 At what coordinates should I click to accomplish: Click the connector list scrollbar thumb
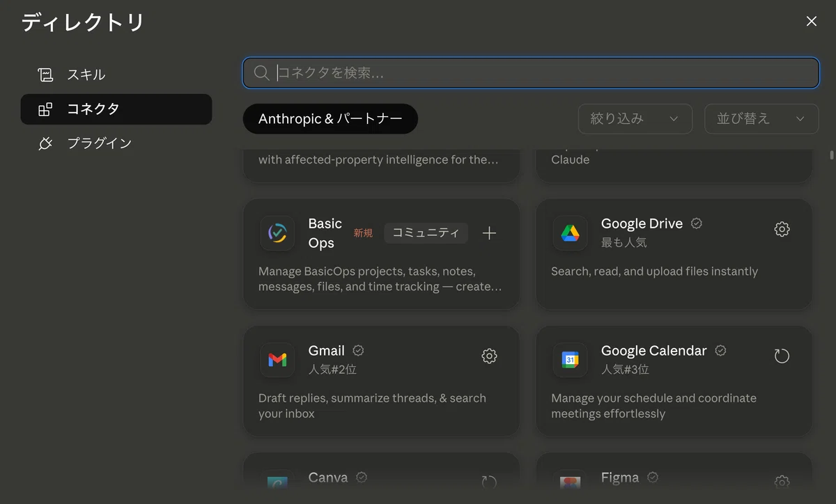tap(832, 155)
